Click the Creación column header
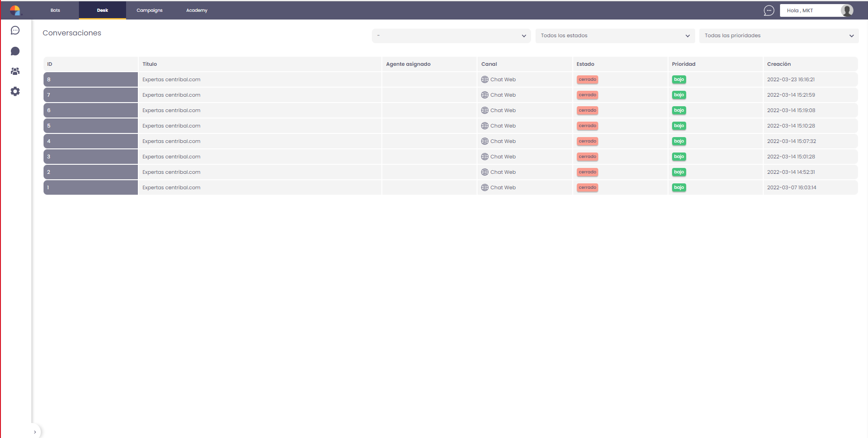 (779, 64)
